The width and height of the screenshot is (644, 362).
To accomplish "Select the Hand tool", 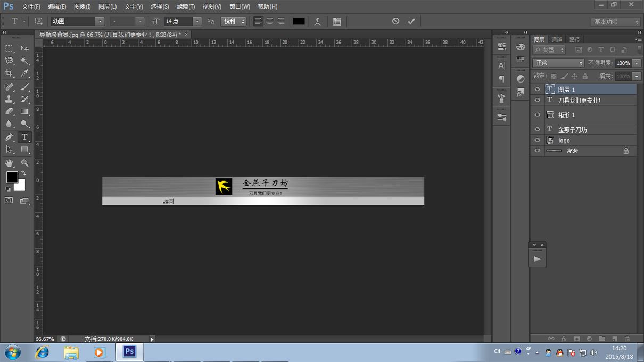I will pyautogui.click(x=9, y=163).
